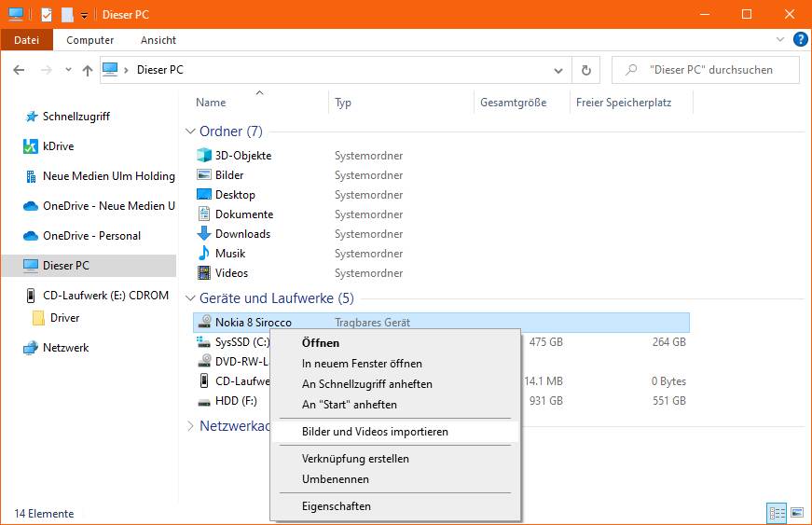812x525 pixels.
Task: Open the Musik folder
Action: click(230, 254)
